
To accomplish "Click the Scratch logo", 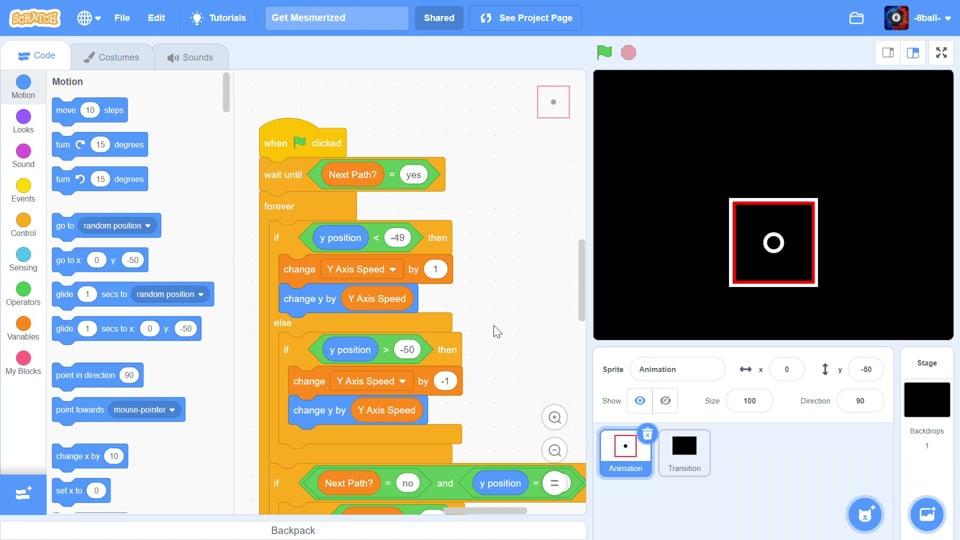I will 35,18.
